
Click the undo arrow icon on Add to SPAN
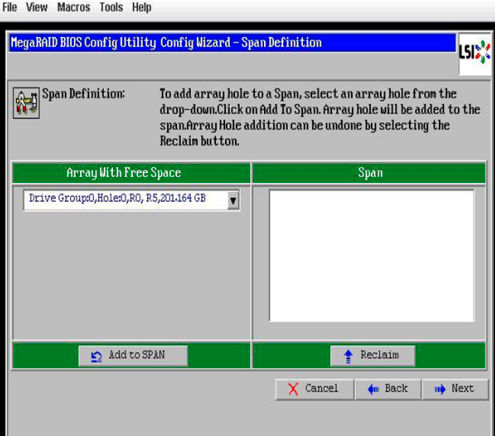point(96,356)
